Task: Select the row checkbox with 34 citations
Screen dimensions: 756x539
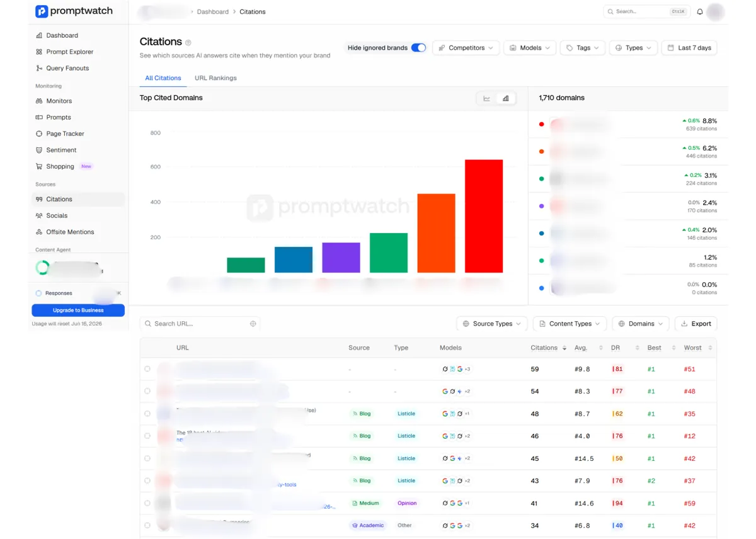Action: 147,525
